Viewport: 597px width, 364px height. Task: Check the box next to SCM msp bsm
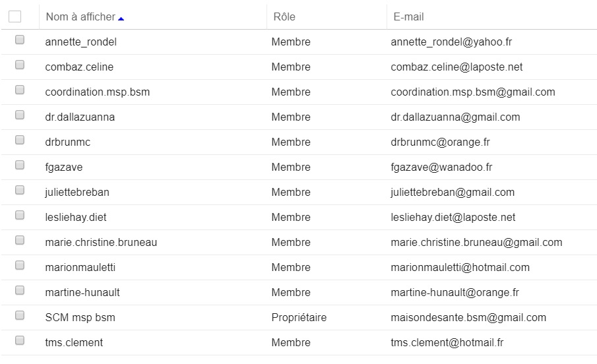point(20,315)
